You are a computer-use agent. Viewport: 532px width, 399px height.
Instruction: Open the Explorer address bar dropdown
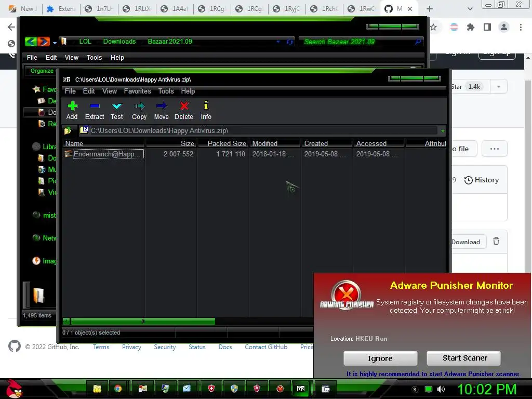tap(278, 42)
